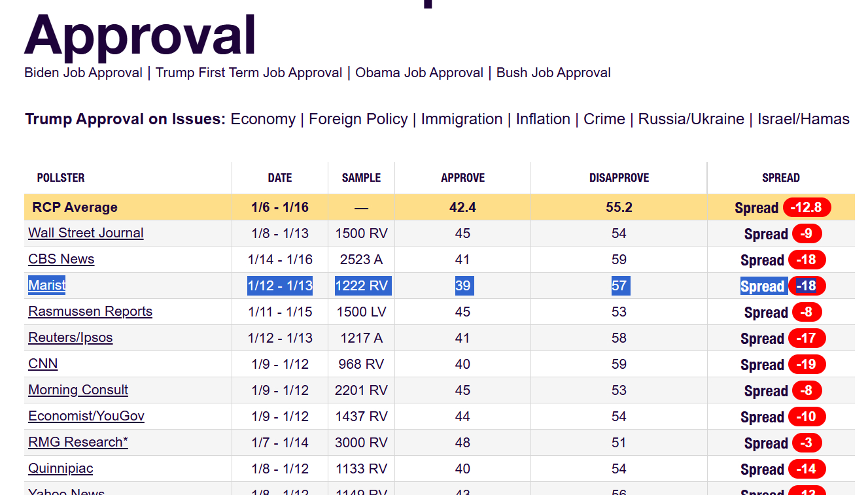Open the Rasmussen Reports poll

[x=90, y=311]
